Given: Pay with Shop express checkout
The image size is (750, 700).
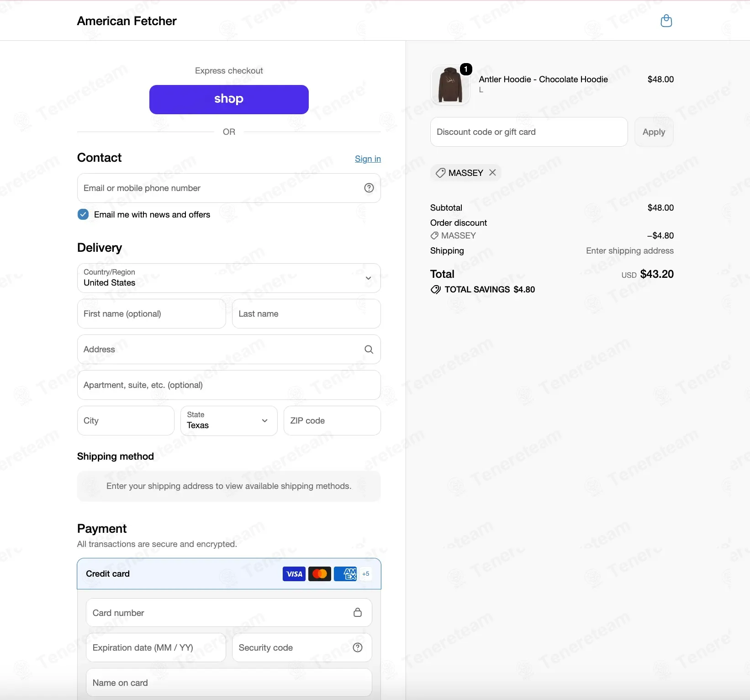Looking at the screenshot, I should [x=229, y=100].
